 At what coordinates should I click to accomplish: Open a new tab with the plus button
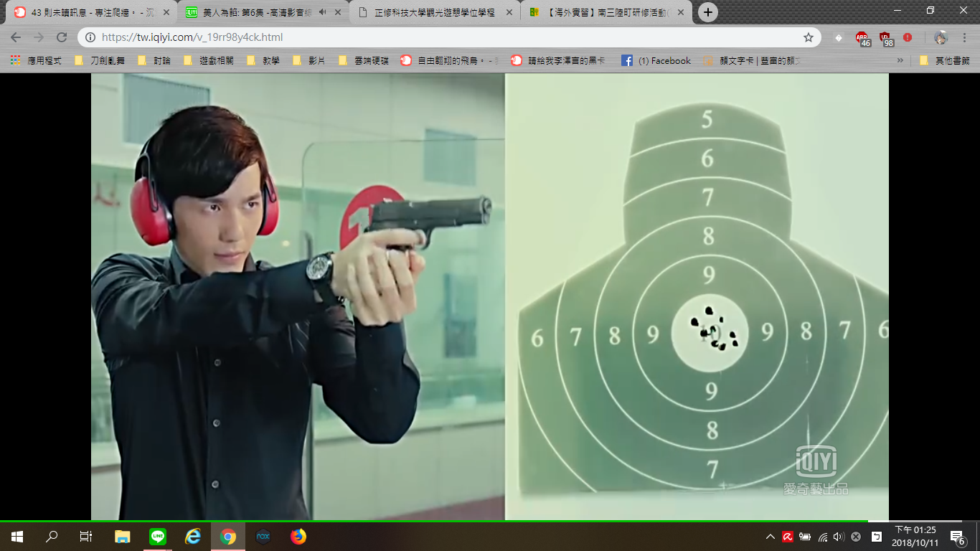[708, 12]
